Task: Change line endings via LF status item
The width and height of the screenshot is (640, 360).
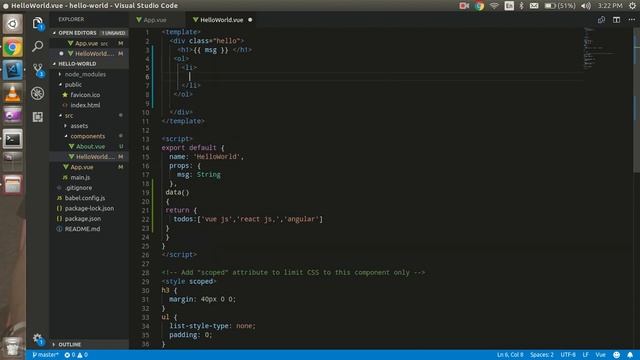Action: (x=585, y=355)
